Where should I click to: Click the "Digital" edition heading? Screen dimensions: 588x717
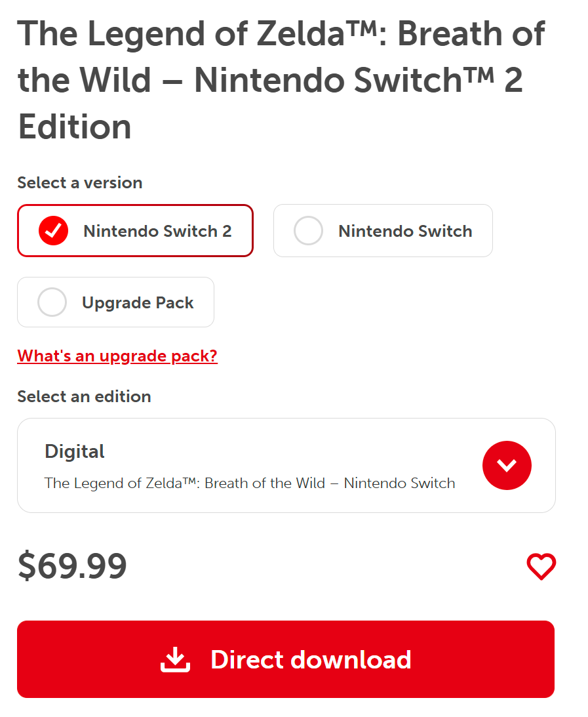(75, 451)
